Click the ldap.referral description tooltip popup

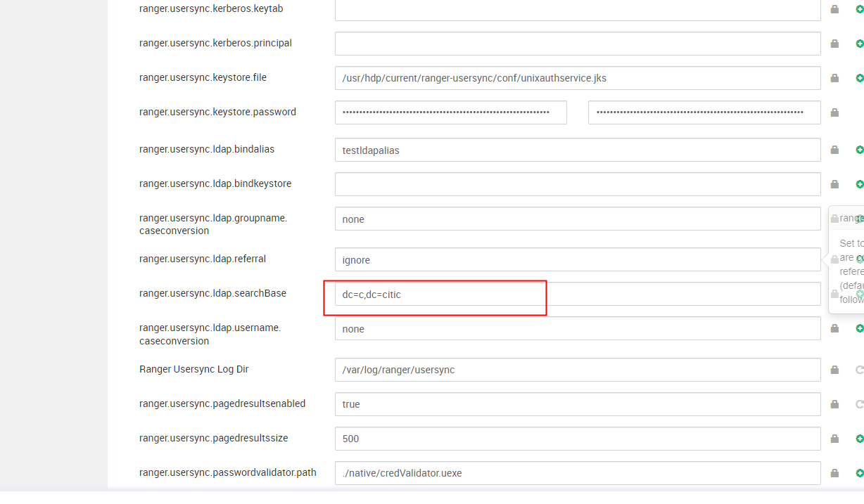[846, 259]
